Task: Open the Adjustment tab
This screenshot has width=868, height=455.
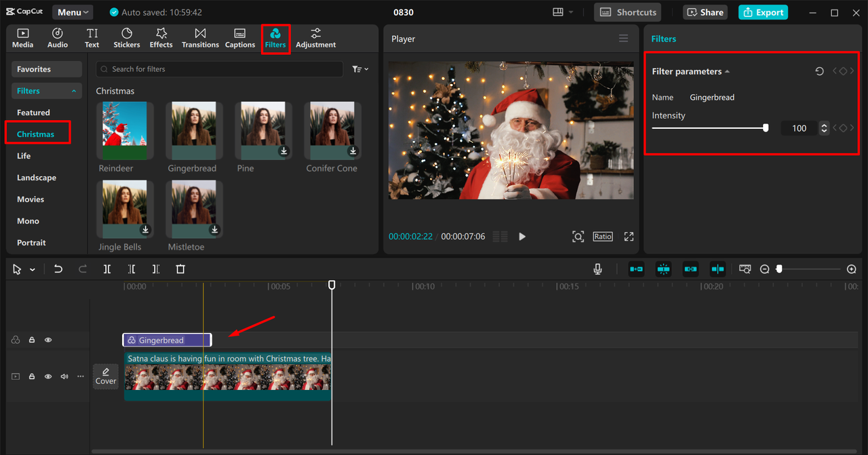Action: tap(316, 39)
